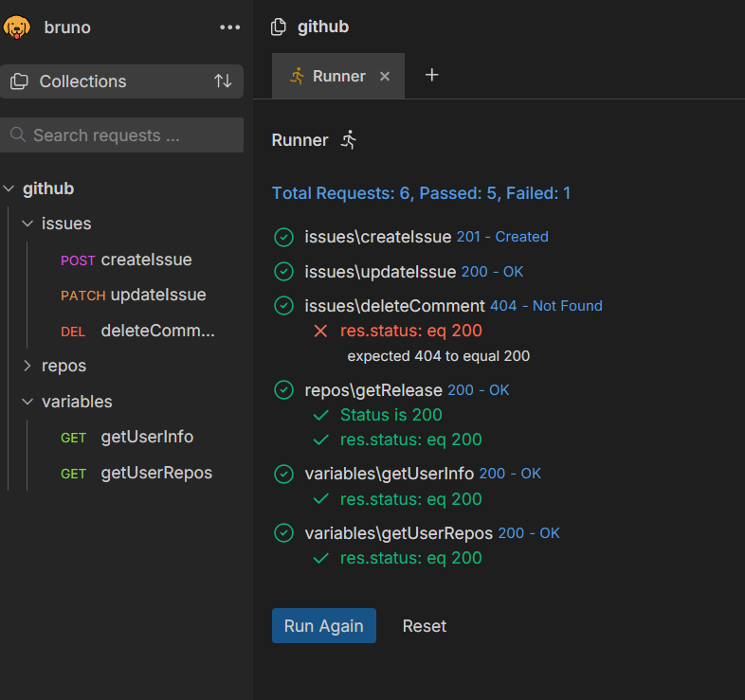Screen dimensions: 745x700
Task: Click the orange runner icon in the tab
Action: [298, 76]
